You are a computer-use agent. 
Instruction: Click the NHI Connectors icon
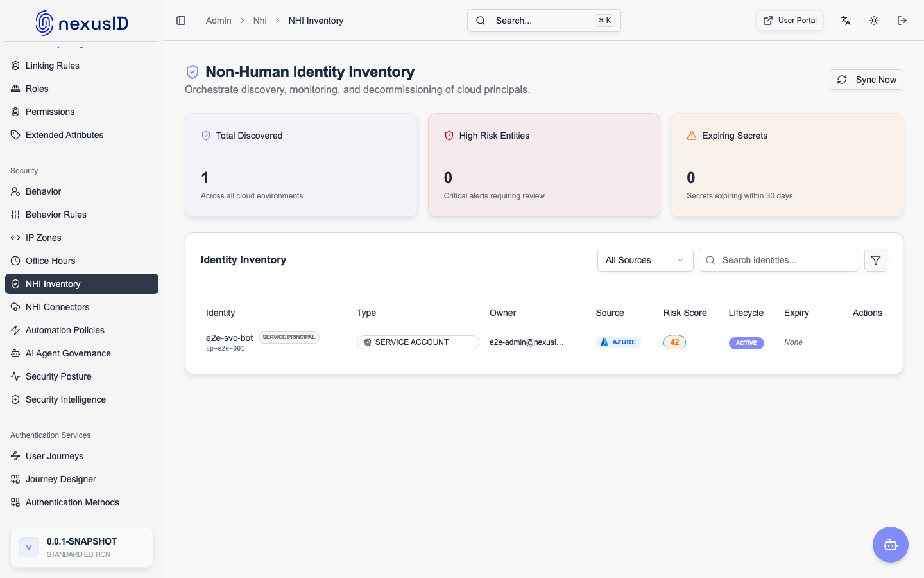coord(15,307)
